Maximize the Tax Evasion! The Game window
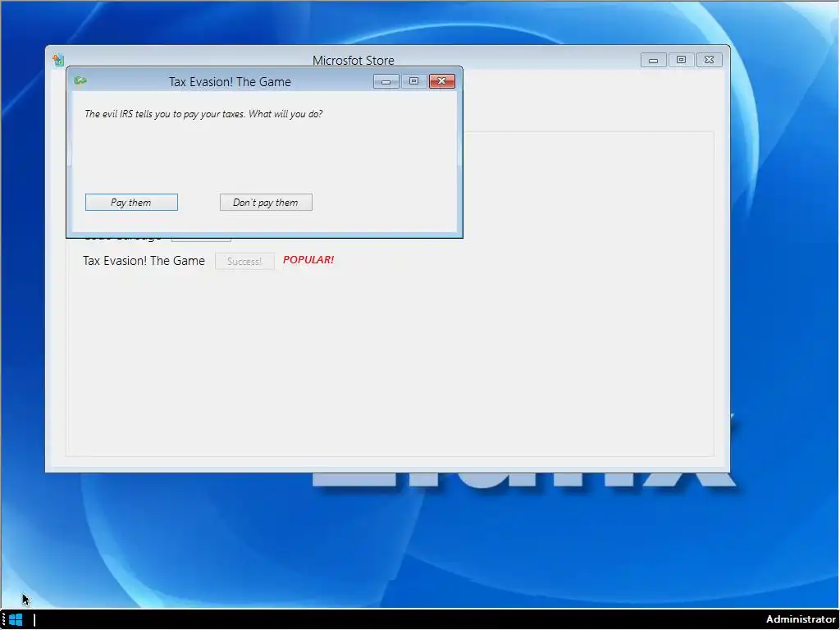The height and width of the screenshot is (630, 840). [x=413, y=81]
